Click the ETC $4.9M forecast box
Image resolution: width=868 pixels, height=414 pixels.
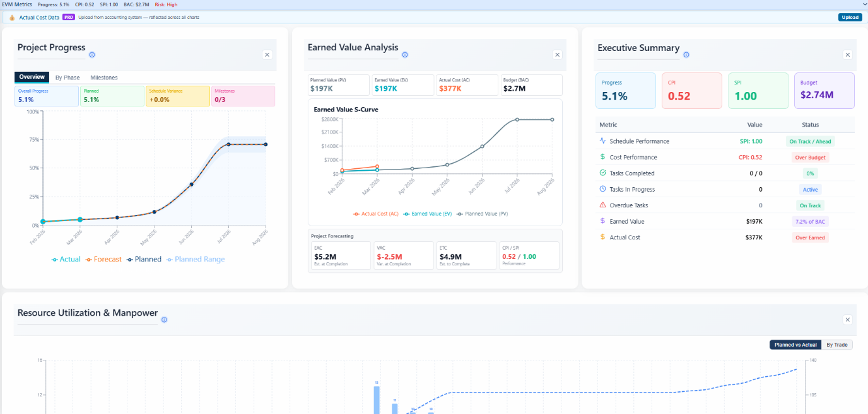click(x=466, y=255)
